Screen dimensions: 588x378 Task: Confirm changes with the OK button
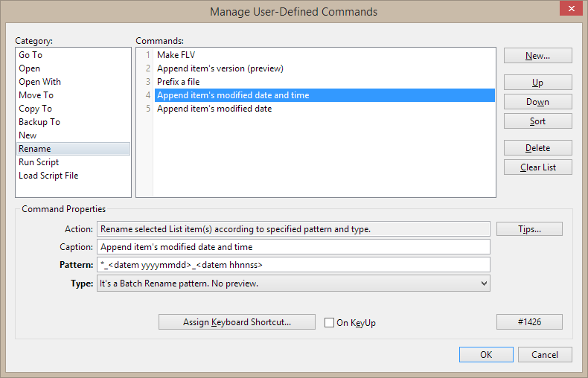(486, 355)
